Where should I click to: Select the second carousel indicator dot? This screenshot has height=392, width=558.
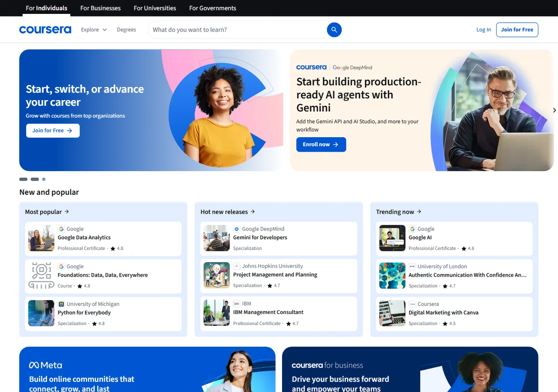click(x=35, y=179)
